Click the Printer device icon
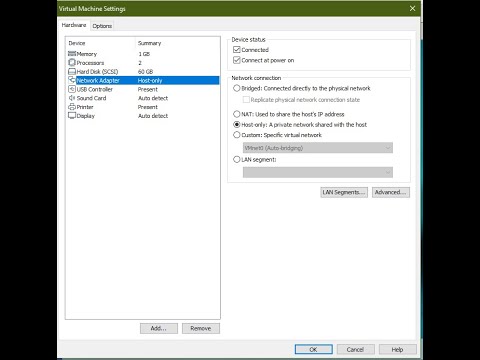The height and width of the screenshot is (360, 480). pos(72,107)
